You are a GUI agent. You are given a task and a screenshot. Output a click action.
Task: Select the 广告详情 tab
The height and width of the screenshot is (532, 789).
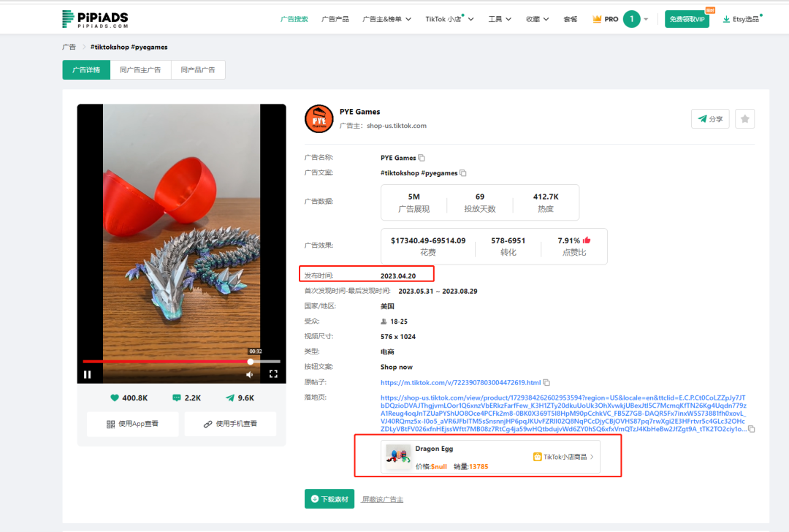click(86, 70)
